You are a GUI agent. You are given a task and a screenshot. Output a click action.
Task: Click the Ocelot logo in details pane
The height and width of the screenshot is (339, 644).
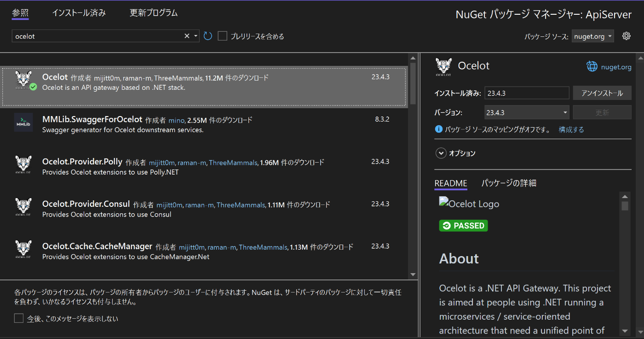tap(443, 66)
